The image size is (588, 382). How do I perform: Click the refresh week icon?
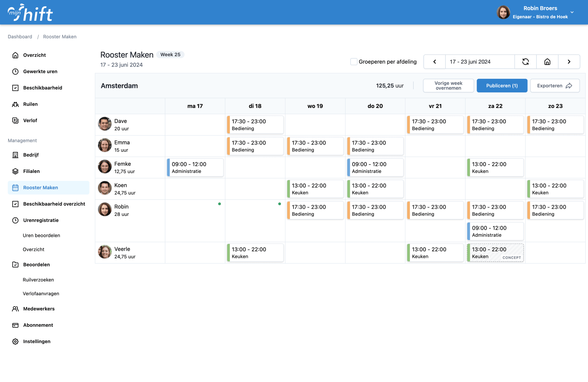[525, 62]
